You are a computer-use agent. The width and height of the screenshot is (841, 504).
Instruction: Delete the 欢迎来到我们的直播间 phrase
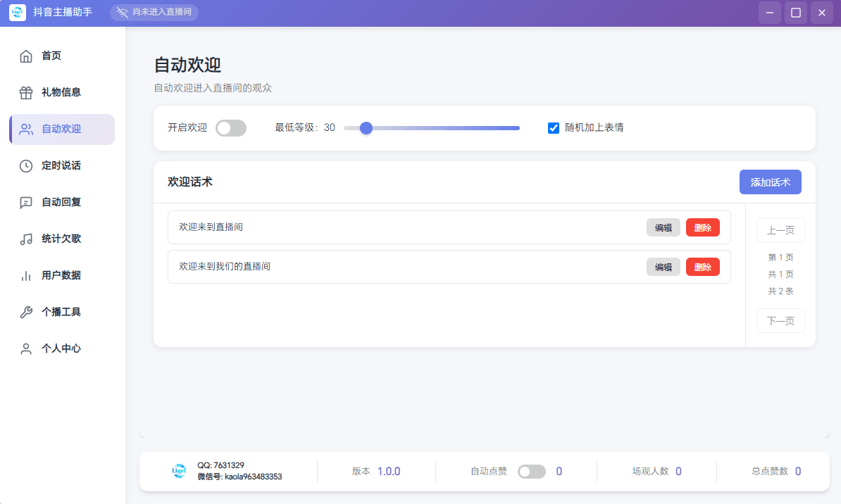pos(702,266)
